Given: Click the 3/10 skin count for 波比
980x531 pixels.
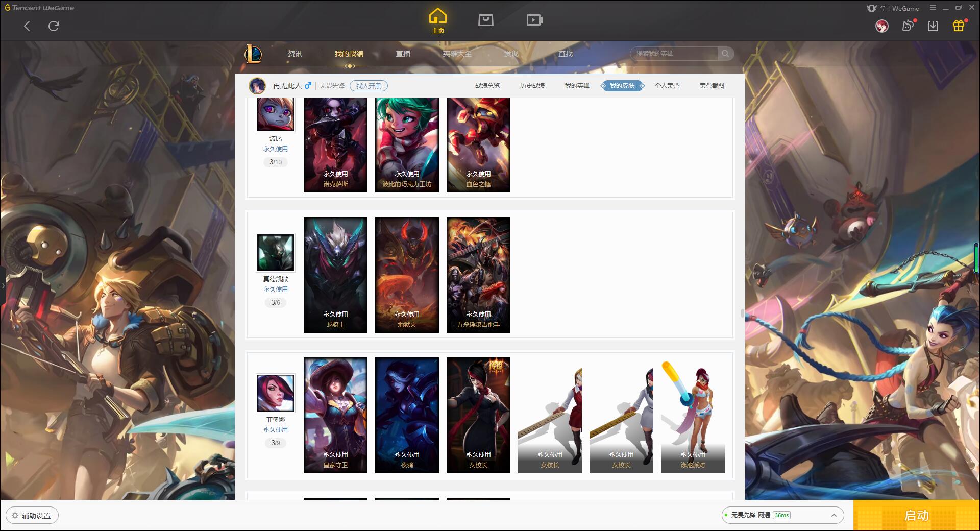Looking at the screenshot, I should (x=276, y=162).
